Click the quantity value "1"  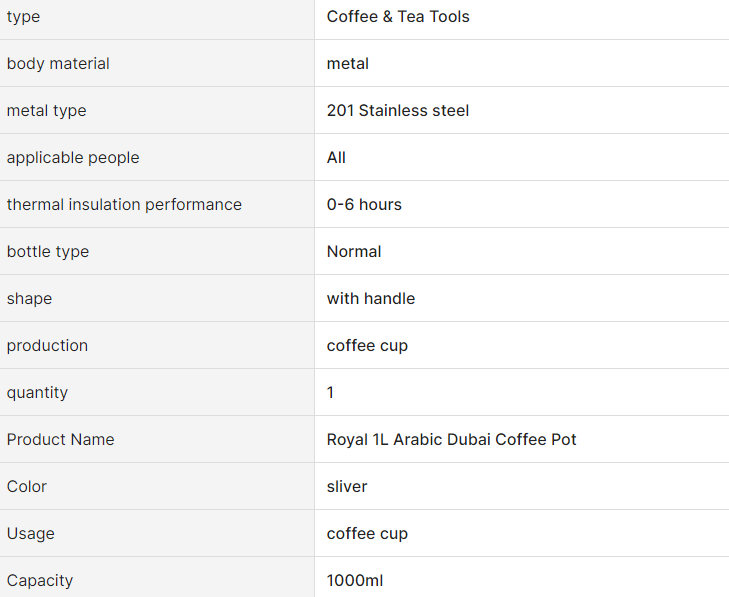331,393
